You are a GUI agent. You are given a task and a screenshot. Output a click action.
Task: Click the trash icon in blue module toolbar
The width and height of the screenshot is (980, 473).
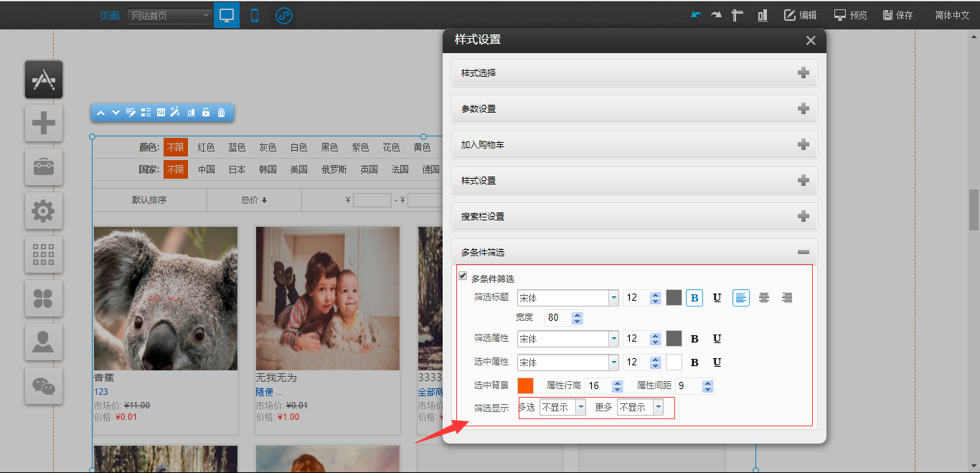(x=221, y=113)
